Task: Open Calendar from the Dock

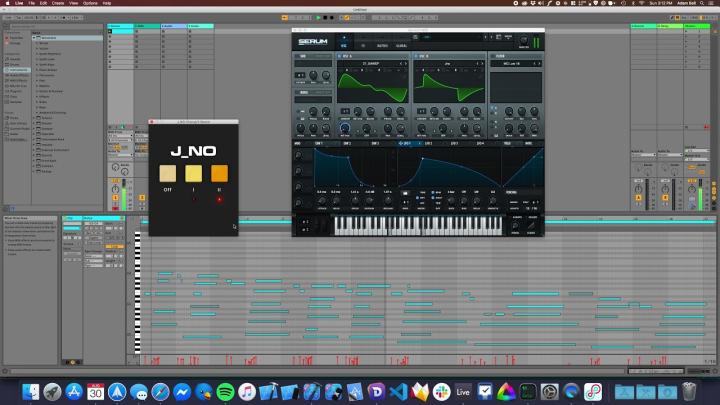Action: click(96, 392)
